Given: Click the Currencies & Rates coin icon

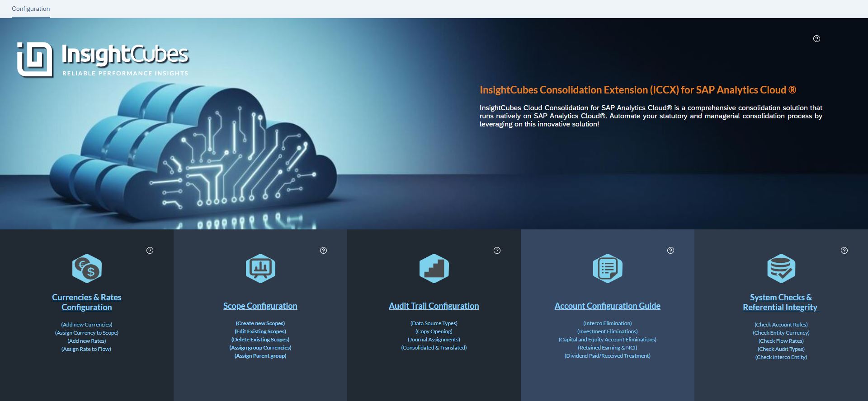Looking at the screenshot, I should coord(87,268).
